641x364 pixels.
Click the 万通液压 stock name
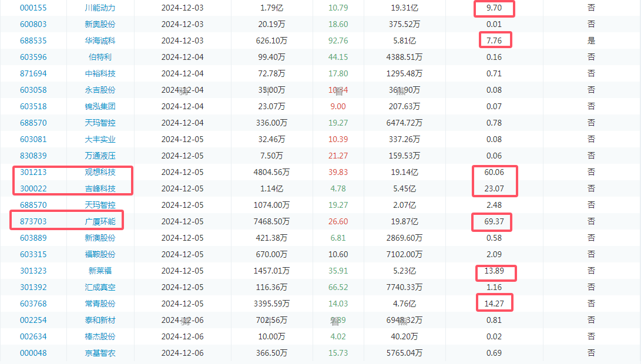(100, 156)
